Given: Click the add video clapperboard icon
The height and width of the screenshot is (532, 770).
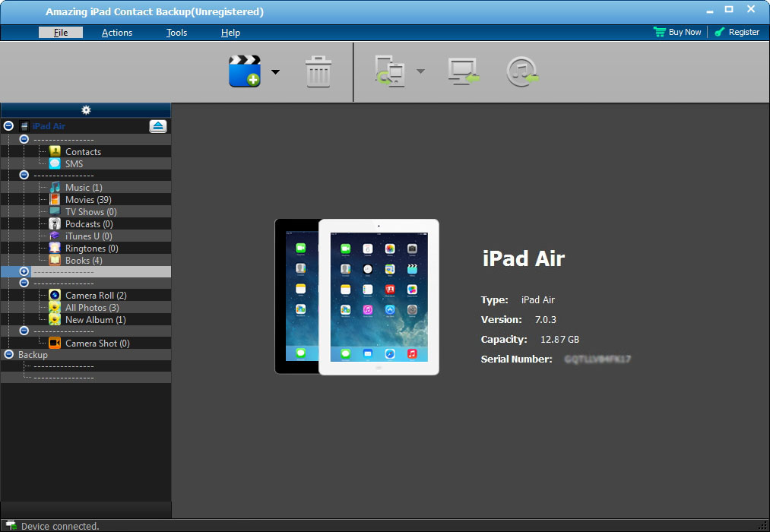Looking at the screenshot, I should pos(245,71).
